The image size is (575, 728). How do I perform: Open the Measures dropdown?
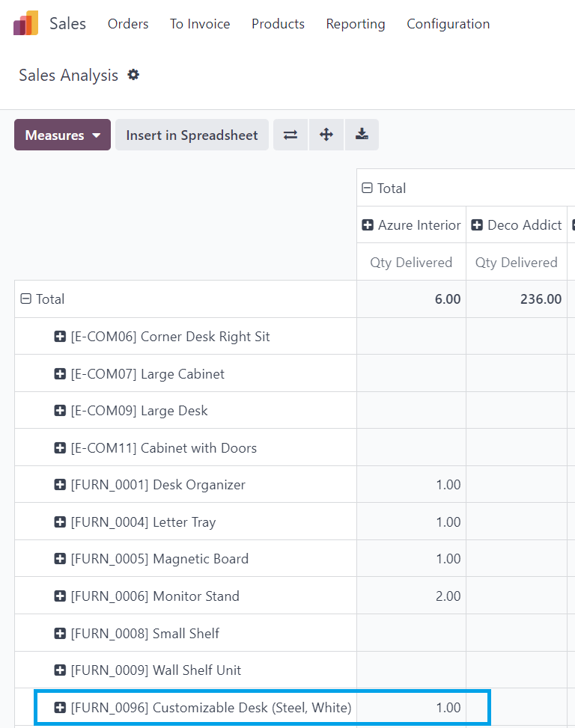point(62,135)
